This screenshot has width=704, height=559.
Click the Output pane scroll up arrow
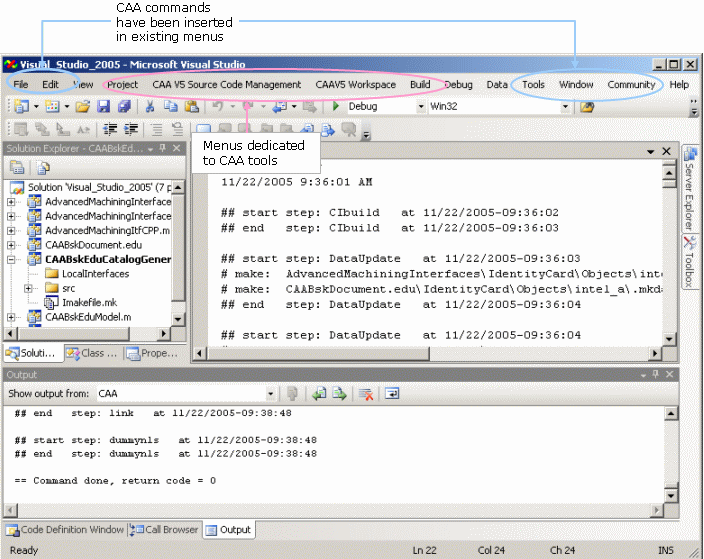(671, 413)
